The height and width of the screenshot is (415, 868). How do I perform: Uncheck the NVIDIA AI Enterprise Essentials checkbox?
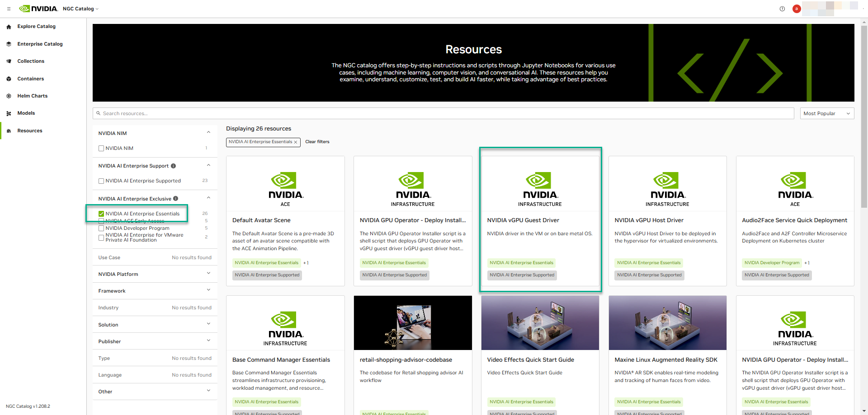coord(101,214)
